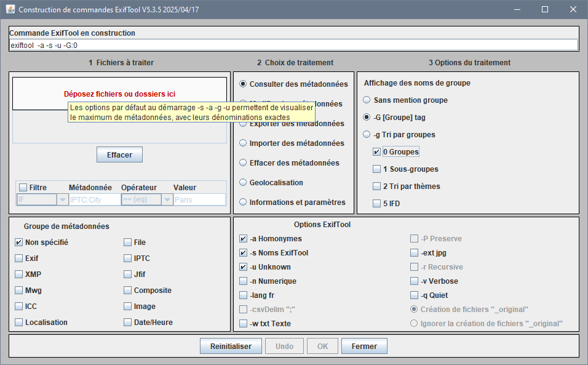Check the File metadata group
This screenshot has height=365, width=588.
click(x=127, y=243)
